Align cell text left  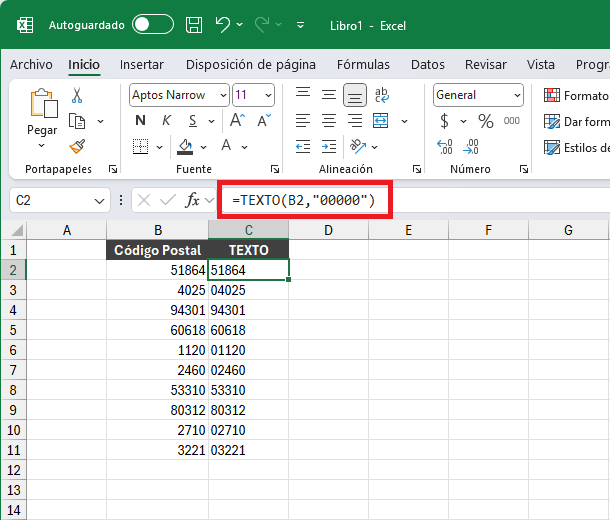pyautogui.click(x=303, y=121)
